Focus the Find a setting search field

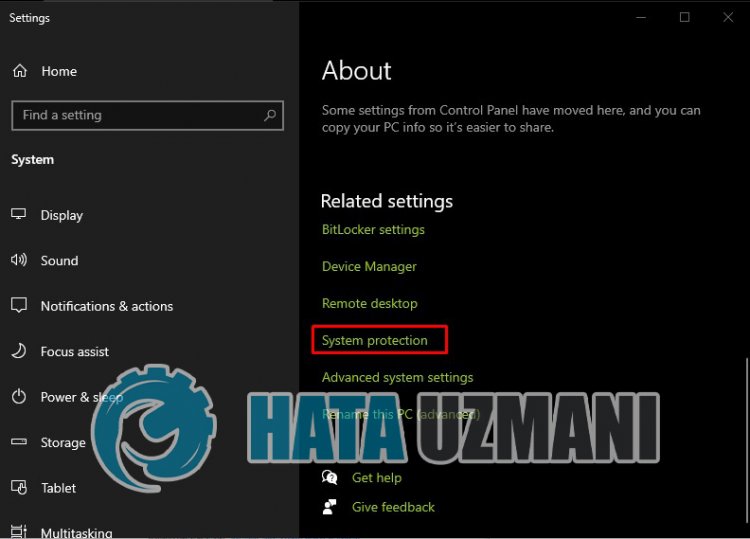click(140, 115)
